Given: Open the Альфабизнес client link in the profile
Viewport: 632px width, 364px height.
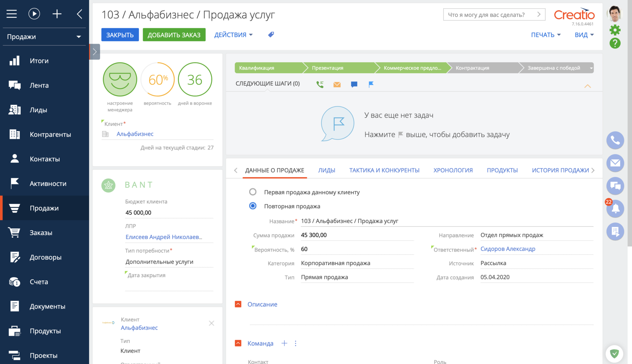Looking at the screenshot, I should pyautogui.click(x=135, y=134).
